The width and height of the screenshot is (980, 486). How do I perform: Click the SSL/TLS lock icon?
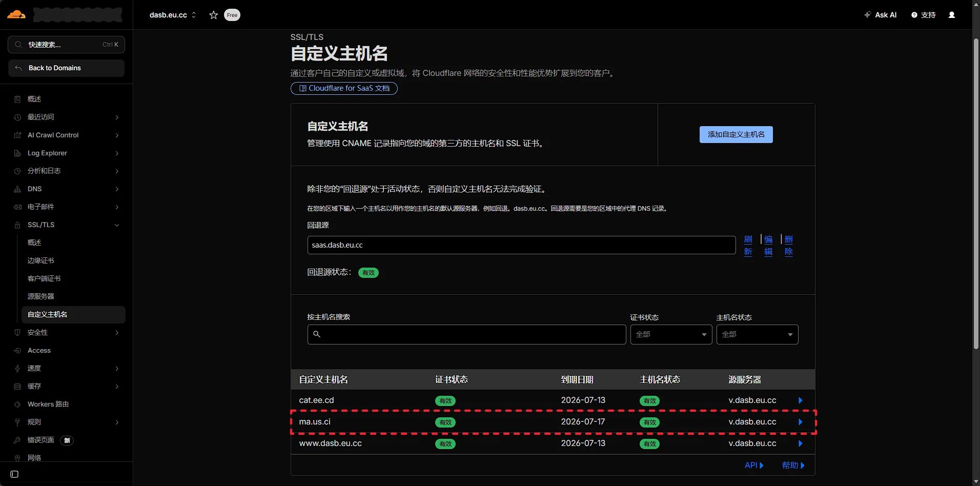tap(17, 225)
